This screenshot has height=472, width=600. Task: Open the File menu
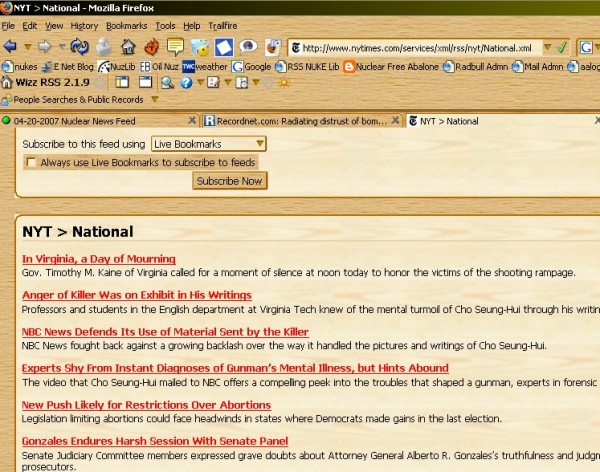click(8, 26)
